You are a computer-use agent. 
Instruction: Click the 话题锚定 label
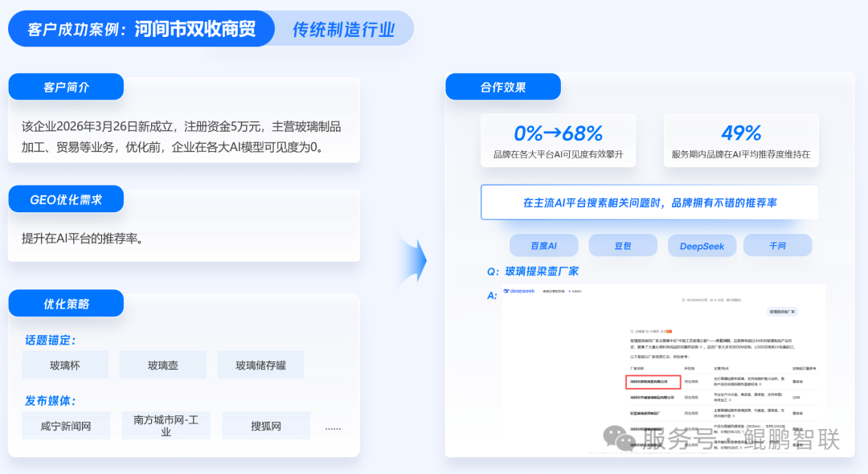pos(51,340)
